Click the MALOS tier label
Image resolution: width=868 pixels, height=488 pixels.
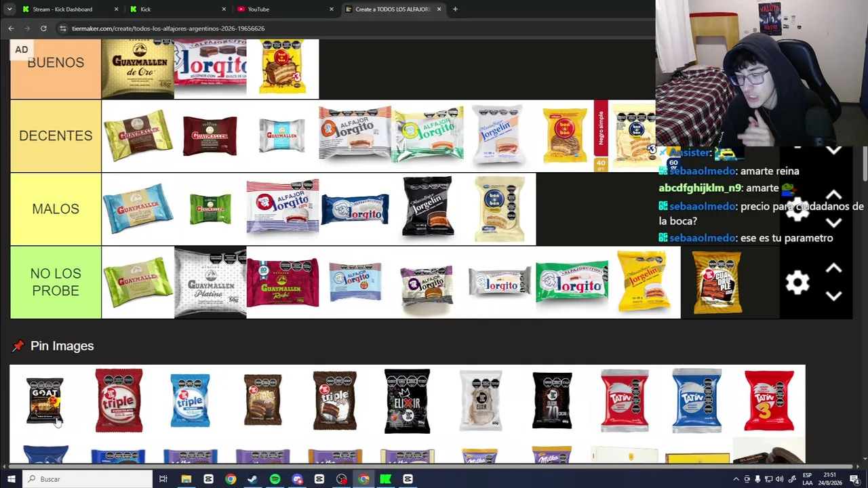click(x=56, y=209)
